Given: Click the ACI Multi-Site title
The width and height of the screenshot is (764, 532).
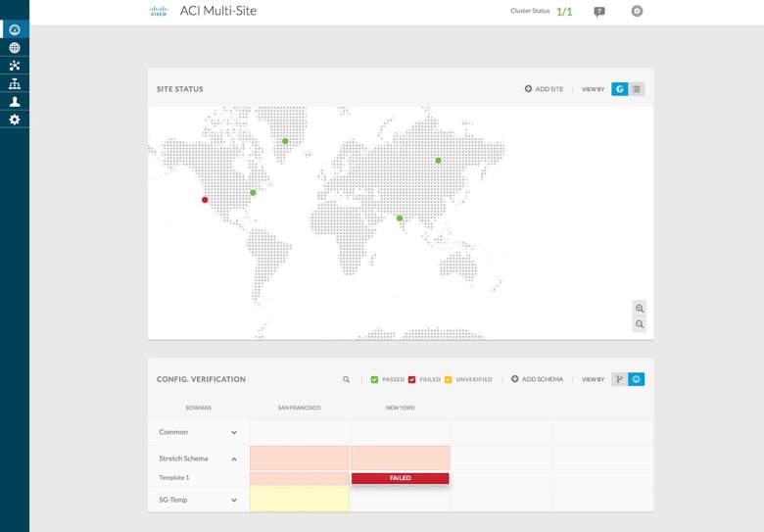Looking at the screenshot, I should click(217, 11).
